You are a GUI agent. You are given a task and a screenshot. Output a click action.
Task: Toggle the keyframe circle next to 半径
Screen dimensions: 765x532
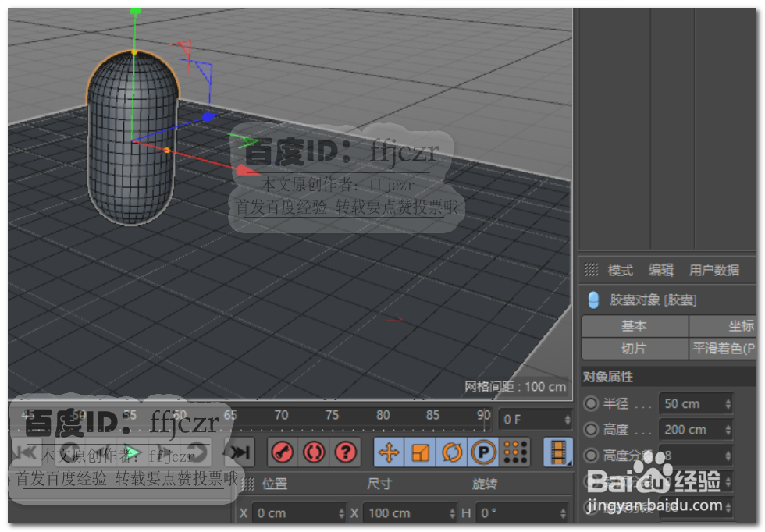coord(591,403)
